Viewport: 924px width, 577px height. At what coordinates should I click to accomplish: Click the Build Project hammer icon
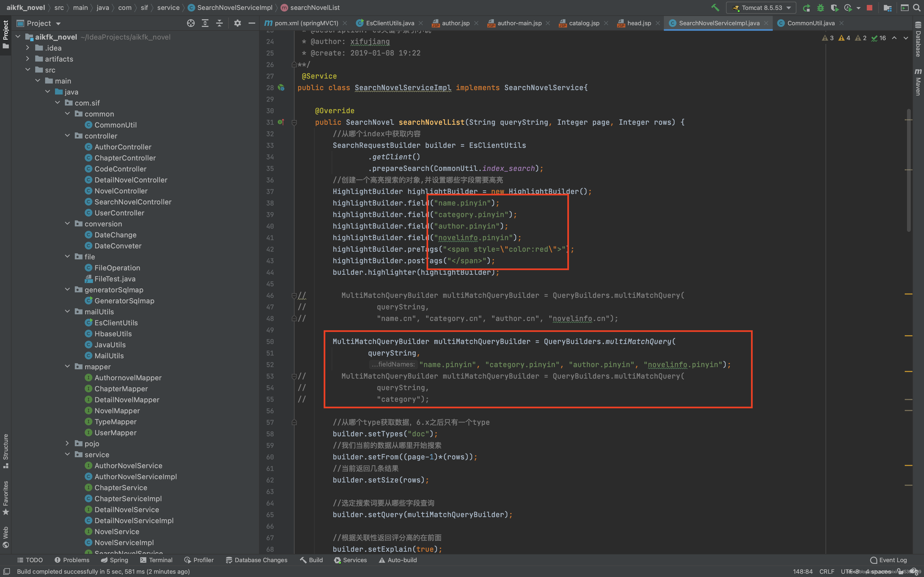(715, 8)
